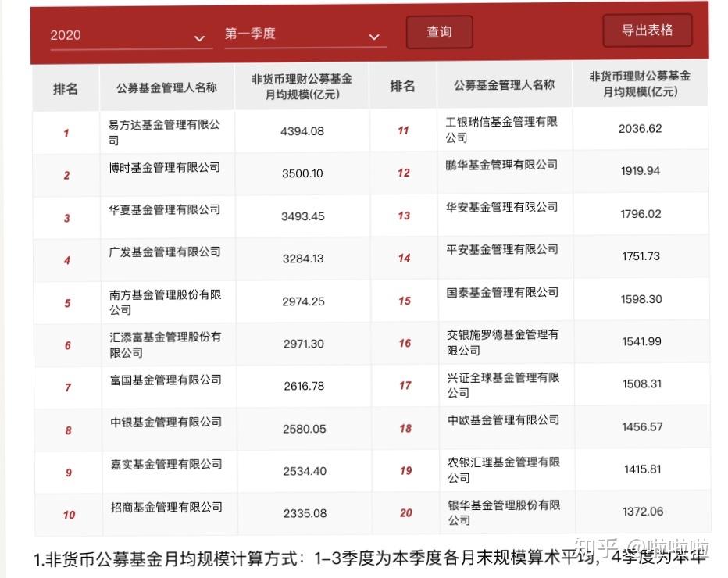Click the value 1372.06 for rank 20
This screenshot has width=728, height=578.
641,512
